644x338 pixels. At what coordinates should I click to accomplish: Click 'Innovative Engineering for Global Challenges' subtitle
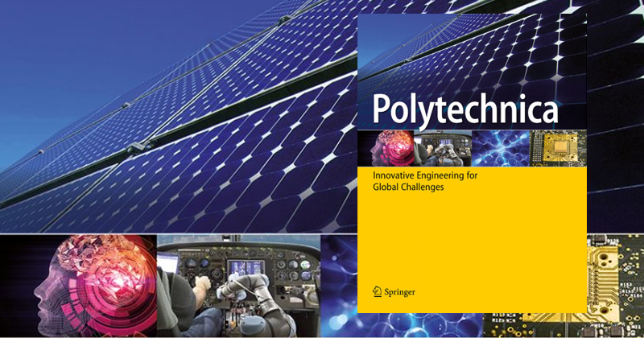pyautogui.click(x=425, y=181)
